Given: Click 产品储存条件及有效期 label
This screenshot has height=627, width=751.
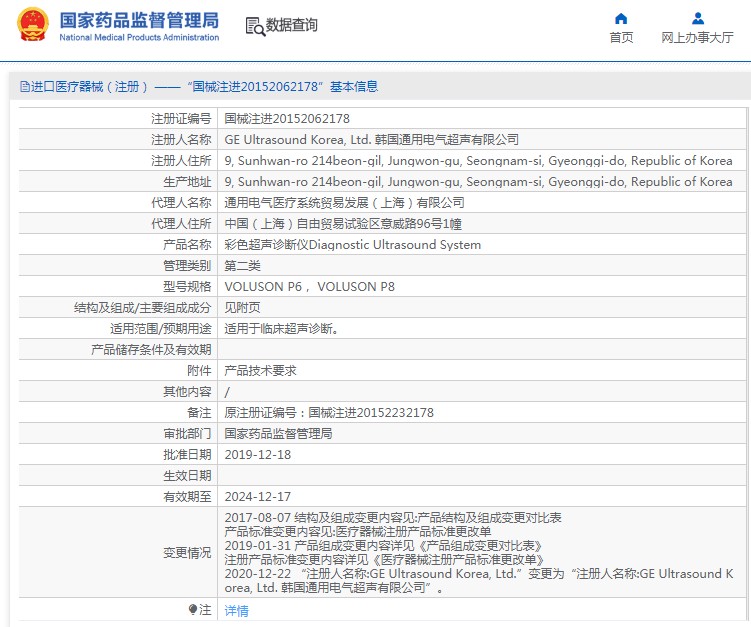Looking at the screenshot, I should click(x=151, y=350).
